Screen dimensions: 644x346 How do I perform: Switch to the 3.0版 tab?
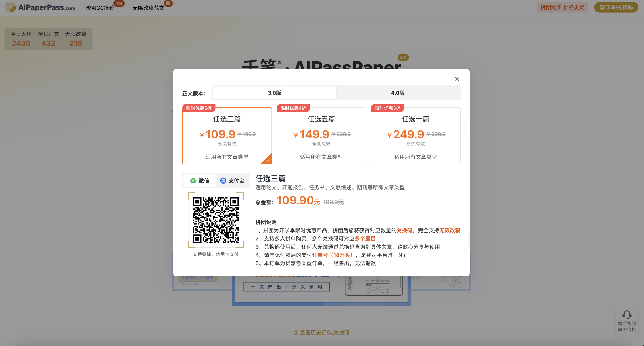click(x=274, y=93)
